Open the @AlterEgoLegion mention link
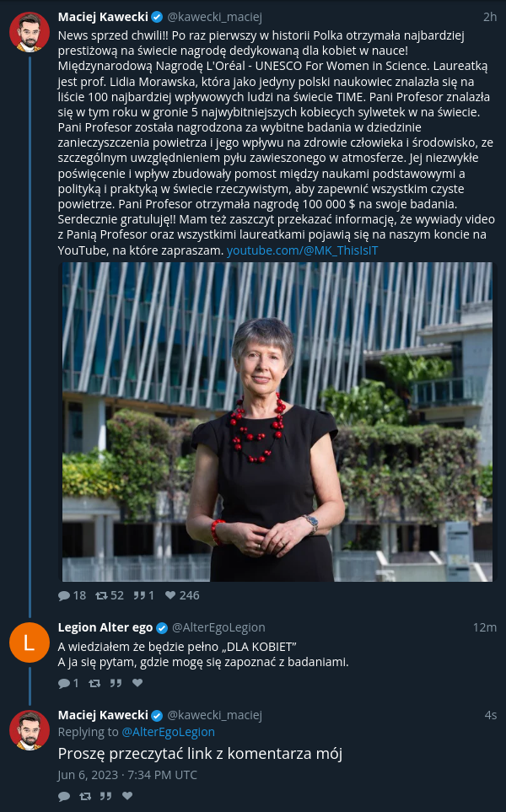 coord(169,732)
